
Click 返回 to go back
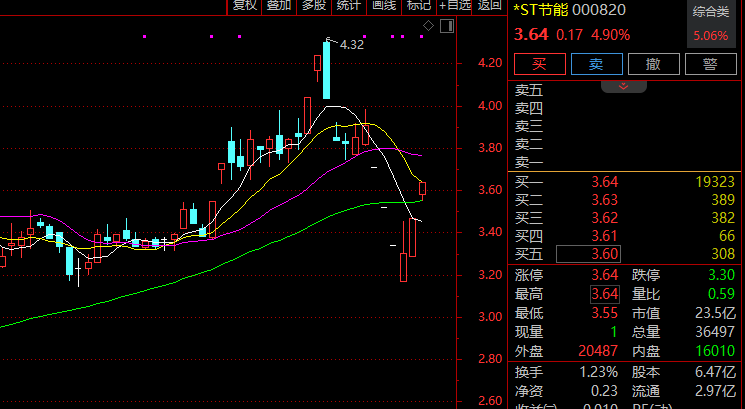(x=489, y=6)
